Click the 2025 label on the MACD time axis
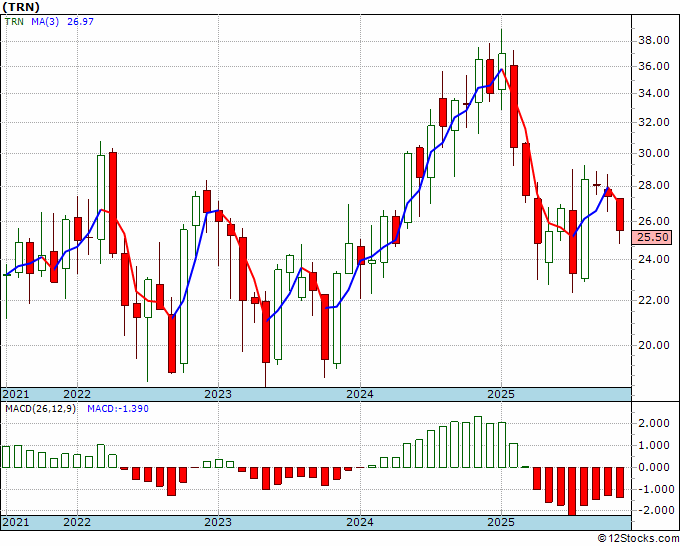 click(501, 522)
